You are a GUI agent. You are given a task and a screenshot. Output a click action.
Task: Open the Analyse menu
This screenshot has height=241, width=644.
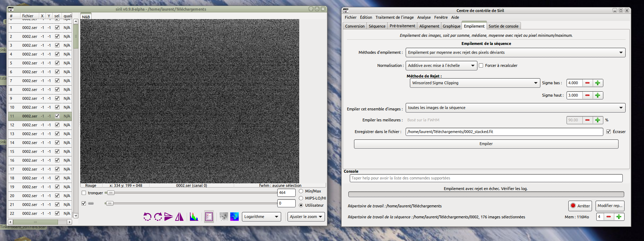point(424,17)
